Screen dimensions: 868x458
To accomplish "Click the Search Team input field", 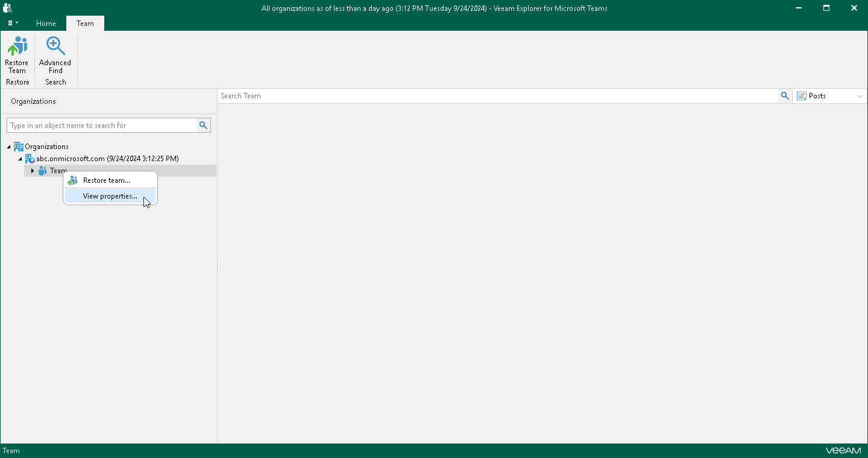I will [498, 96].
